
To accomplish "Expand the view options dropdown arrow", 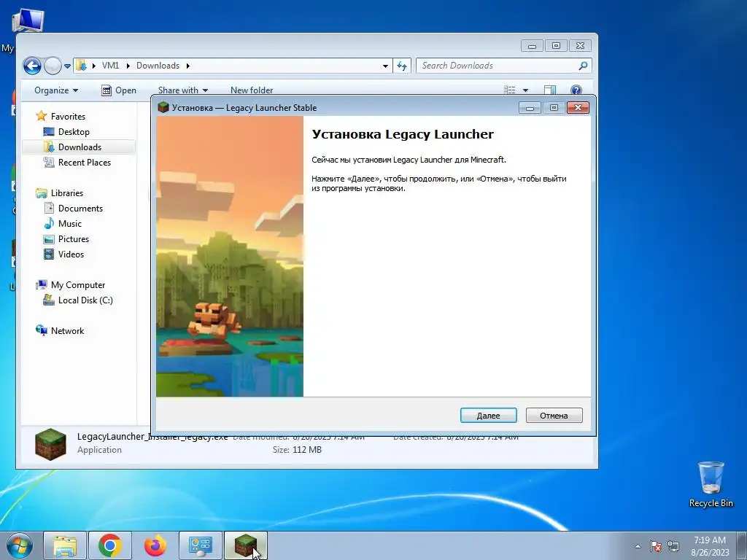I will 525,90.
